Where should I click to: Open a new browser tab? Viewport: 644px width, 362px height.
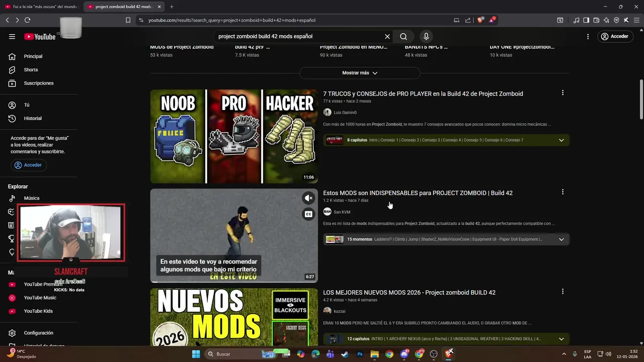coord(172,7)
